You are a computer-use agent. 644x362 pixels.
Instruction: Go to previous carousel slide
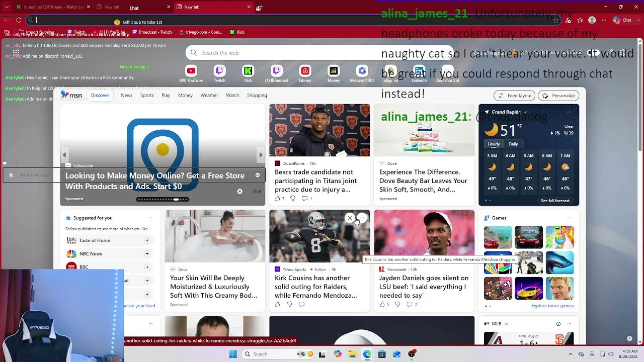tap(64, 155)
